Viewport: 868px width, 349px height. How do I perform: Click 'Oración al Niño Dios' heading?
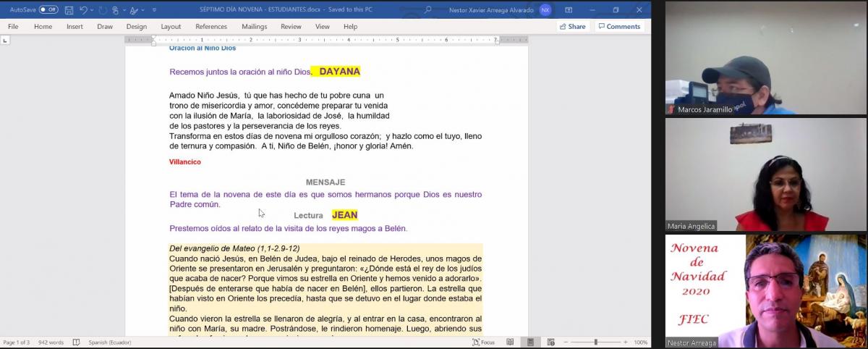pyautogui.click(x=203, y=49)
